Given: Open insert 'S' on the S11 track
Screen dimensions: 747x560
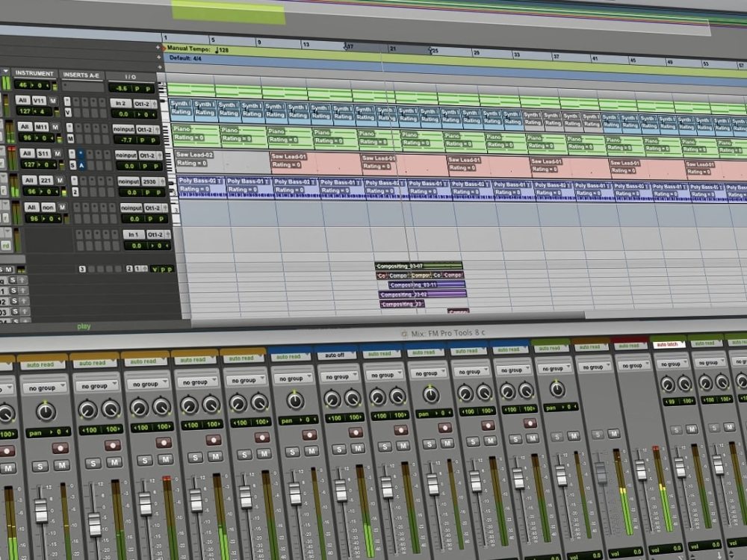Looking at the screenshot, I should (73, 165).
